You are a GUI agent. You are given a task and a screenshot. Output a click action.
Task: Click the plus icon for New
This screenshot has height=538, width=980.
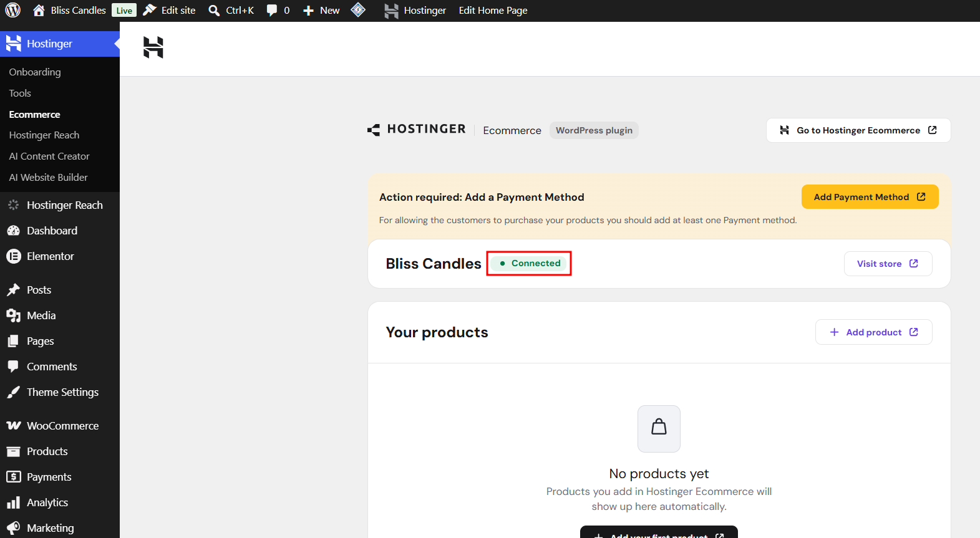(x=308, y=11)
